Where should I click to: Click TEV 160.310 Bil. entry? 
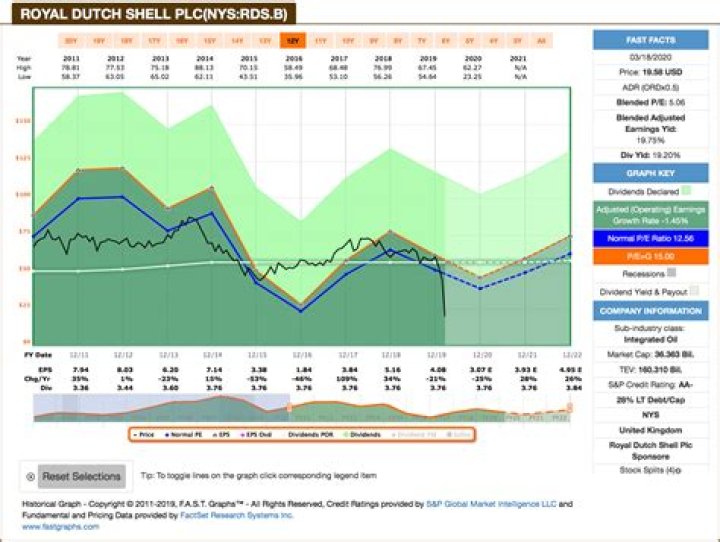pos(651,369)
